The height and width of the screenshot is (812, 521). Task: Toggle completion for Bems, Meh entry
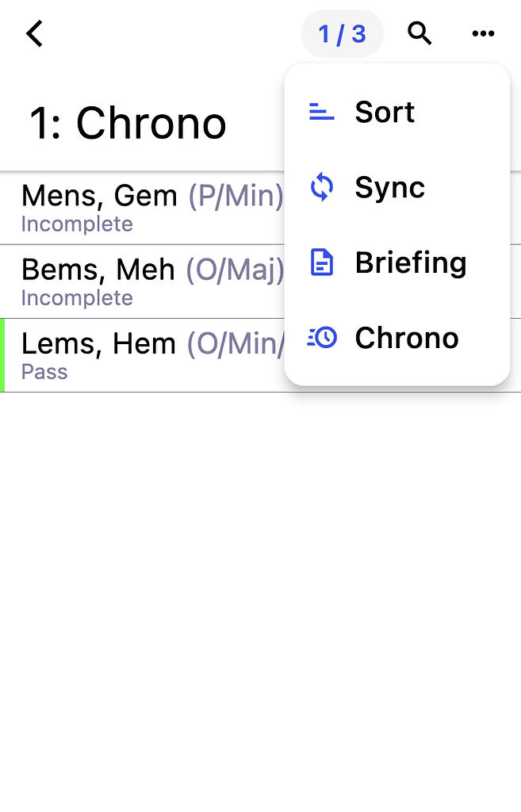tap(77, 298)
